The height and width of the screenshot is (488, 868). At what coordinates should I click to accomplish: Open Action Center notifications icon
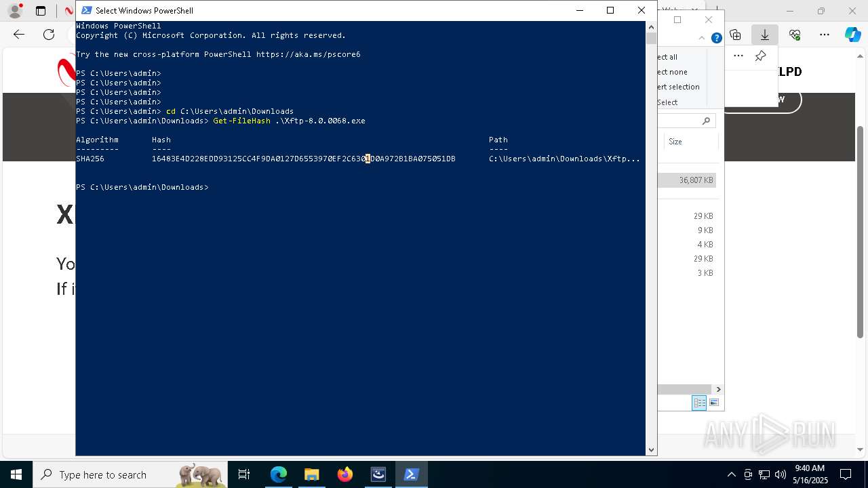click(846, 474)
